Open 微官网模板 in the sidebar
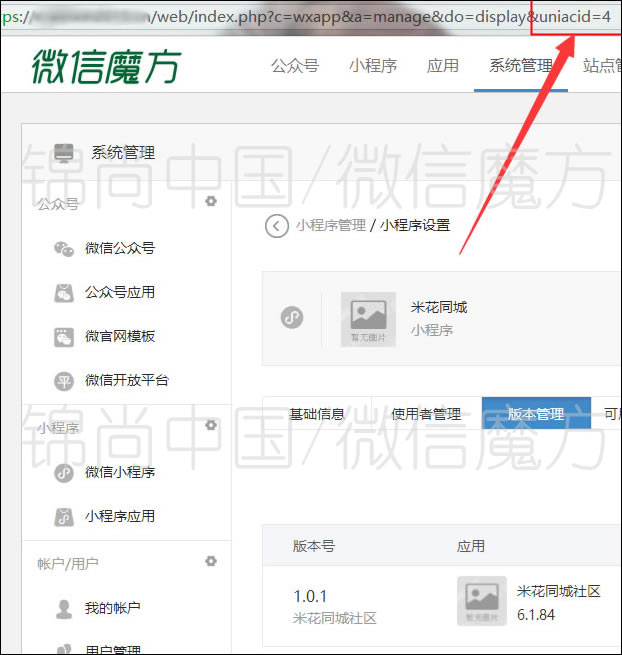Screen dimensions: 622x655 (x=120, y=336)
